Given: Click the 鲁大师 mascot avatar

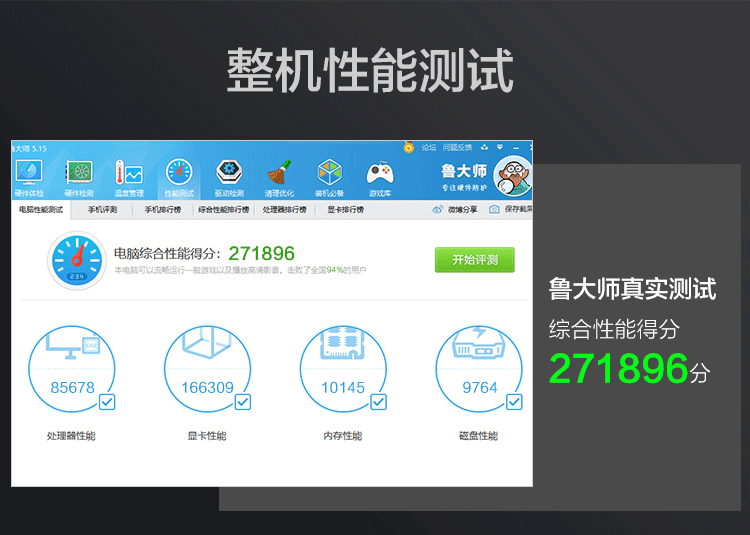Looking at the screenshot, I should point(513,176).
